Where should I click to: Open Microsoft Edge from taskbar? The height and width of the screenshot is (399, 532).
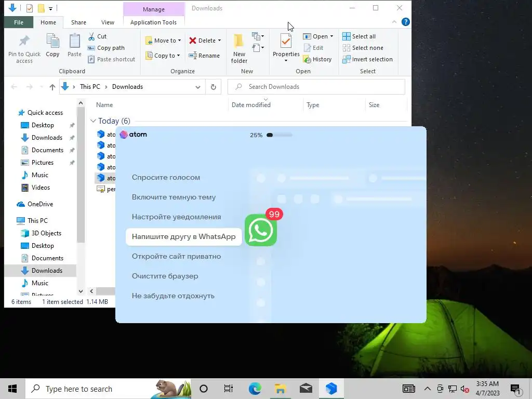[255, 389]
